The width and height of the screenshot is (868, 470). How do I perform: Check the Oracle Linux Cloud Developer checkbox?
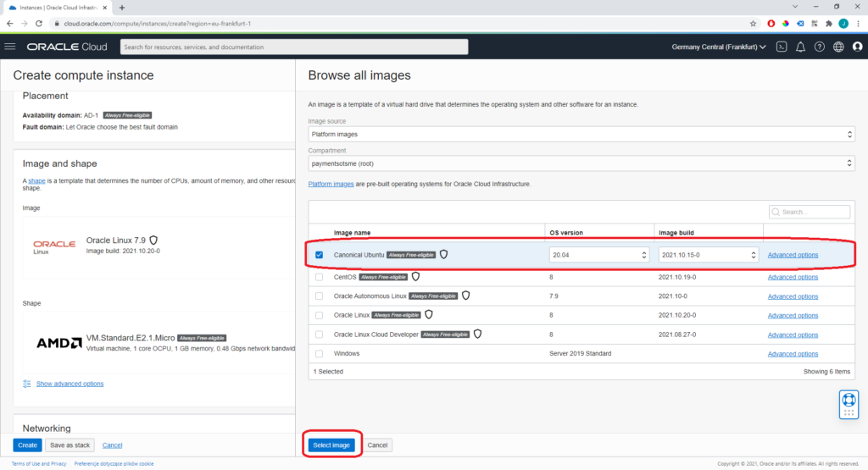(x=319, y=335)
